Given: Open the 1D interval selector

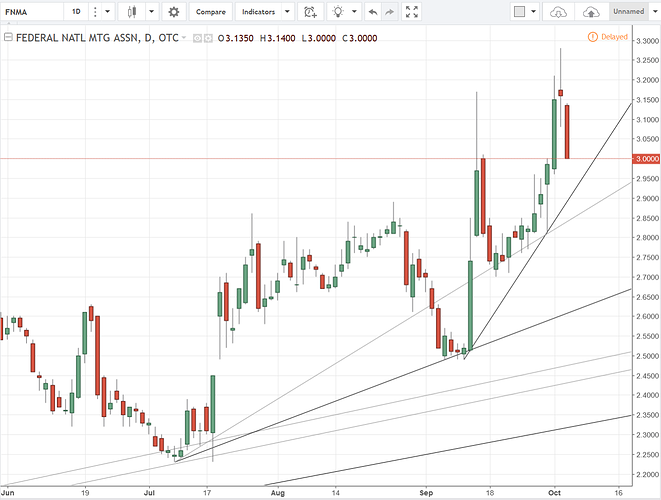Looking at the screenshot, I should [76, 12].
